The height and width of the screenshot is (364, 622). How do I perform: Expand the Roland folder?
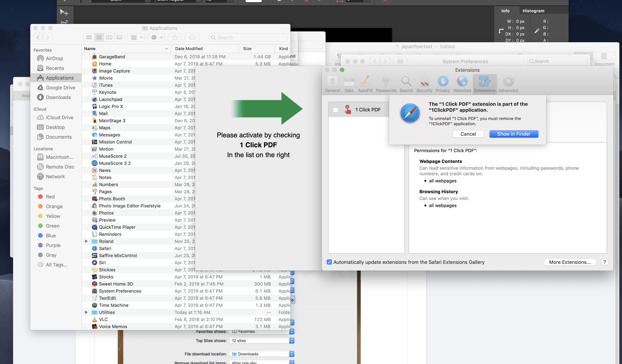tap(86, 241)
